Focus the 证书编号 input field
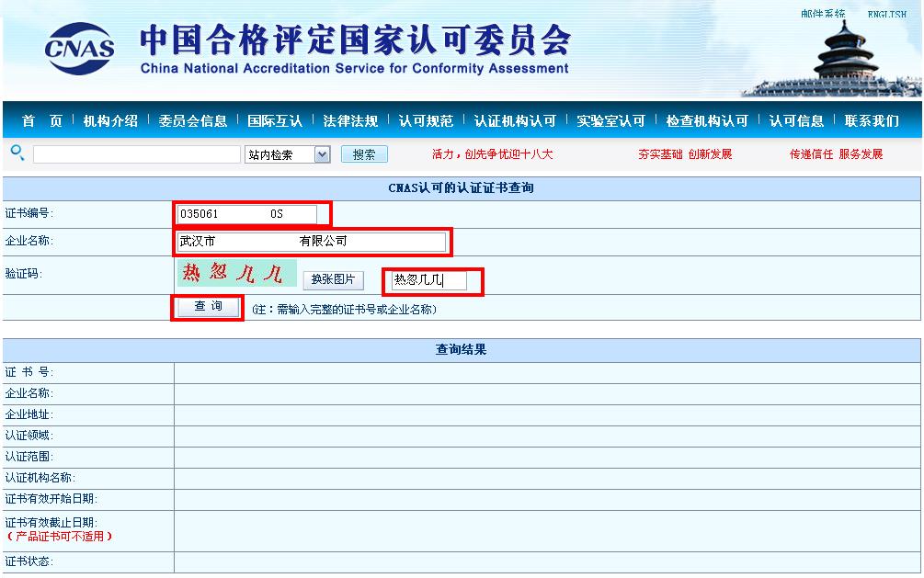Image resolution: width=924 pixels, height=578 pixels. (x=247, y=214)
